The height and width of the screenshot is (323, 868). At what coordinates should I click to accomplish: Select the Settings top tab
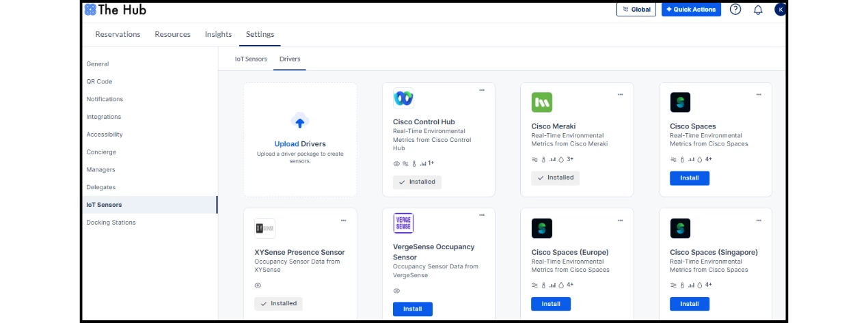pyautogui.click(x=260, y=34)
